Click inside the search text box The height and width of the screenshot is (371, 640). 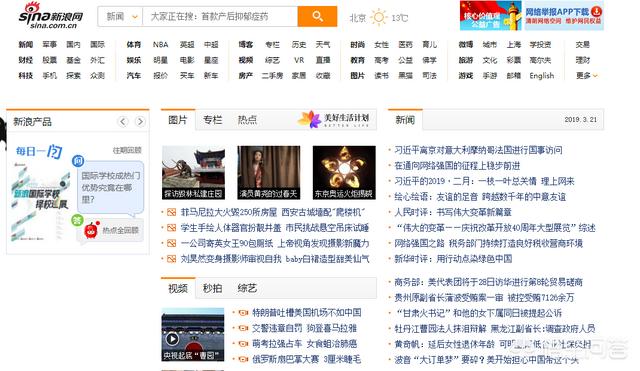[x=220, y=17]
